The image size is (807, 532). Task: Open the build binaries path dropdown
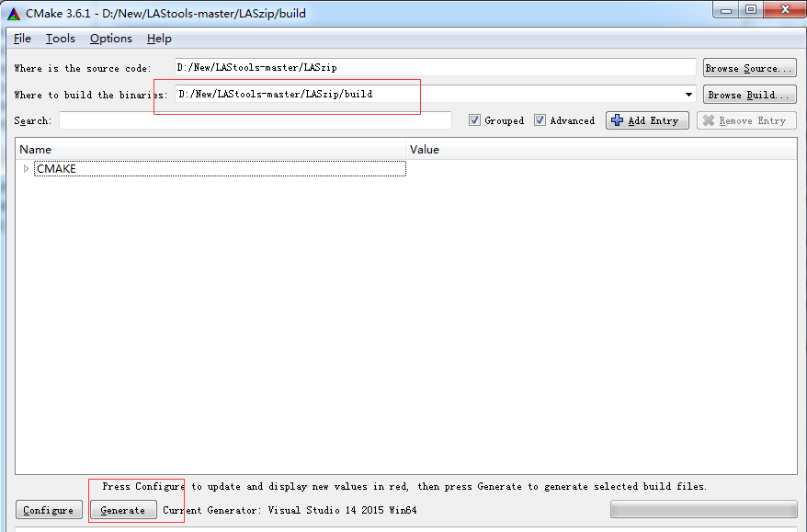(x=688, y=95)
